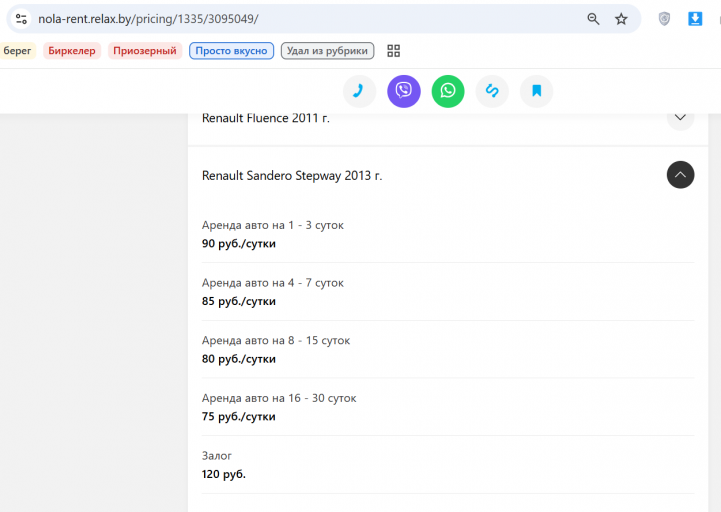Click the Renault Sandero Stepway 2013 heading
Viewport: 721px width, 512px height.
tap(292, 176)
